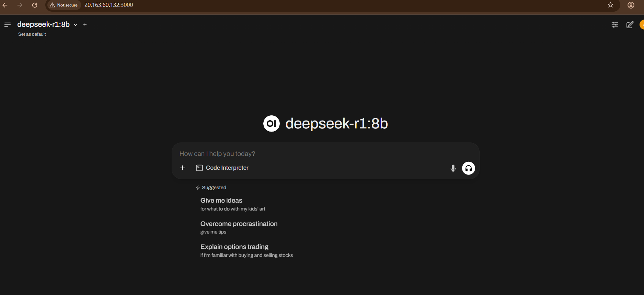This screenshot has height=295, width=644.
Task: Reload the page in browser
Action: click(x=35, y=5)
